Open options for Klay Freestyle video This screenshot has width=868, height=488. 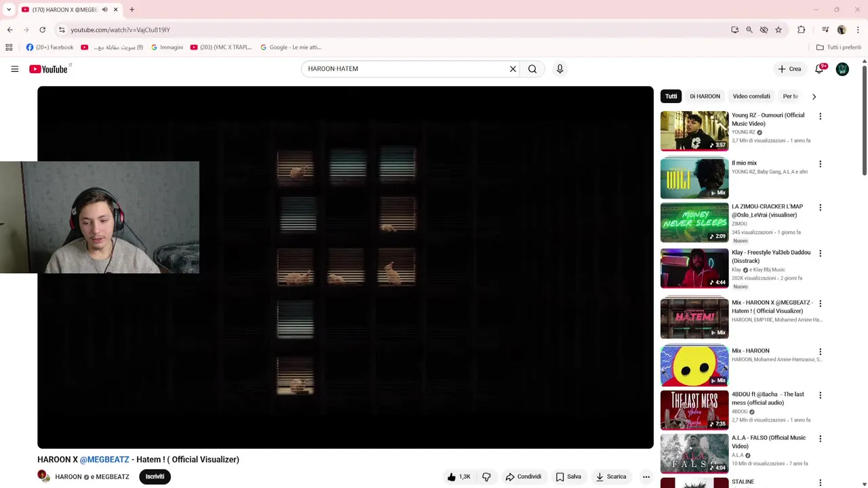(x=820, y=253)
